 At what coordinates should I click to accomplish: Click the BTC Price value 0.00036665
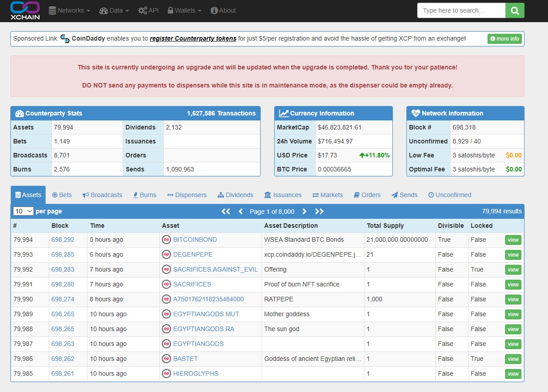(335, 169)
